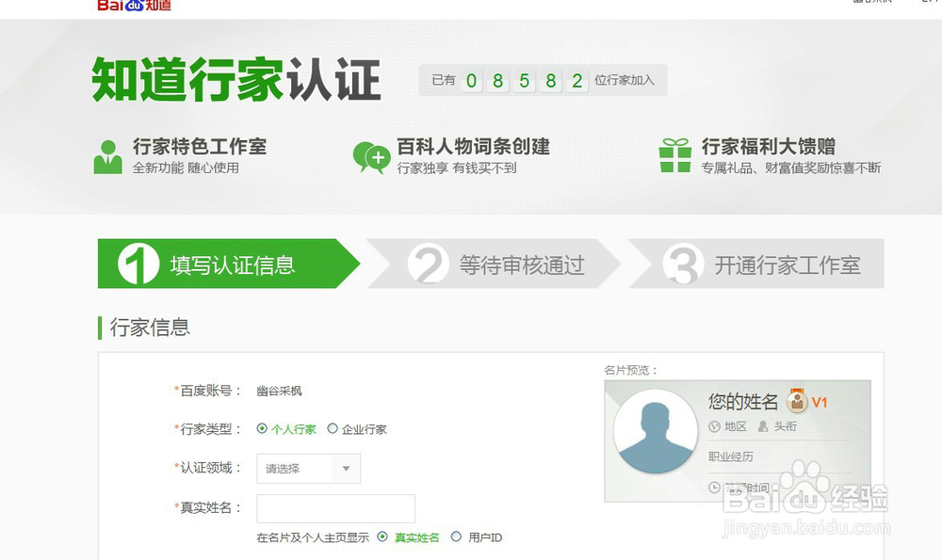This screenshot has height=560, width=942.
Task: Click the chat bubble plus icon beside 百科人物词条创建
Action: click(371, 157)
